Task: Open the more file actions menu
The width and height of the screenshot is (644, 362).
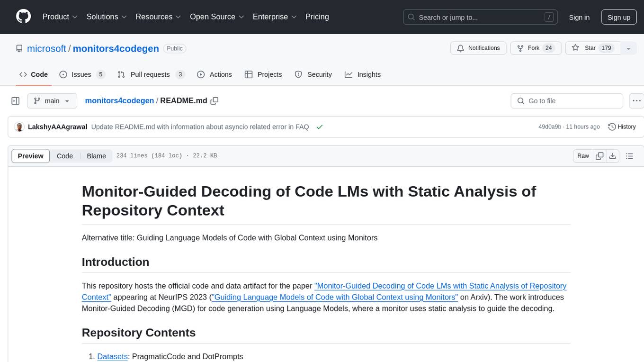Action: pyautogui.click(x=636, y=101)
